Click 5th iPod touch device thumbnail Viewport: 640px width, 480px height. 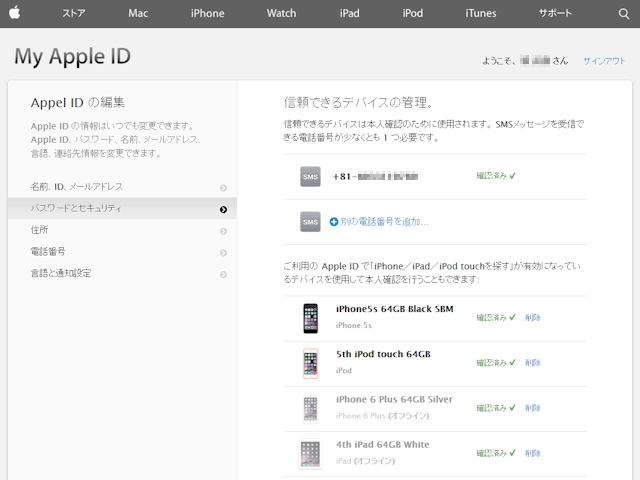[310, 363]
